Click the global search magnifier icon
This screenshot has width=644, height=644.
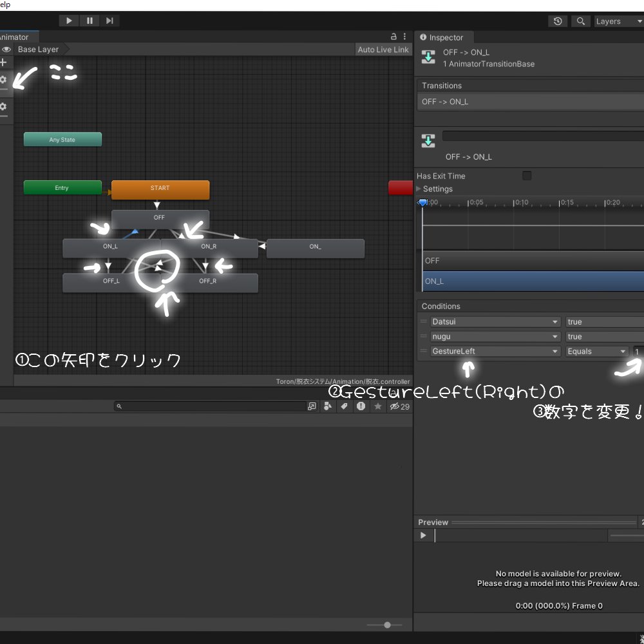[580, 21]
